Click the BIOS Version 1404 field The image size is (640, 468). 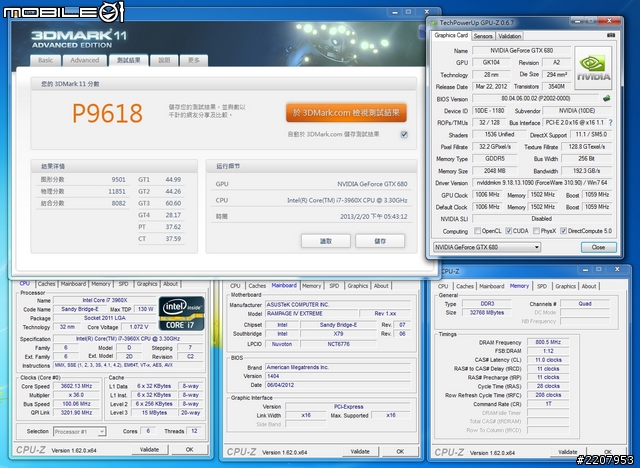(x=338, y=376)
